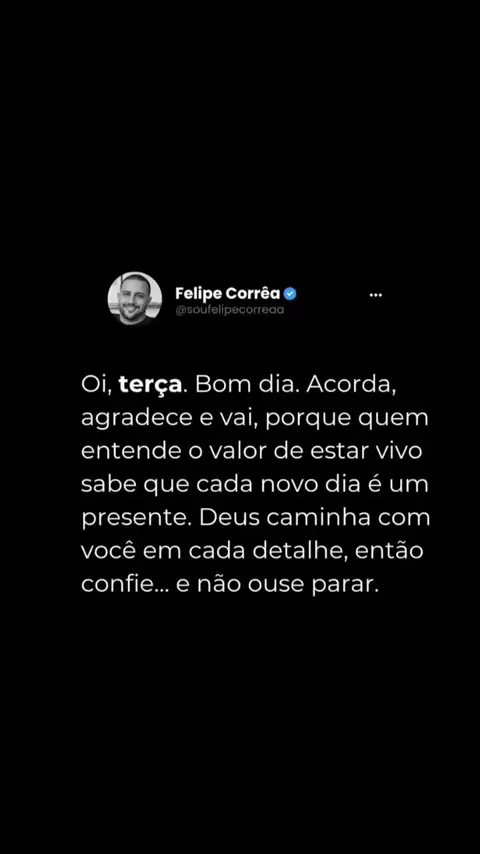Select the bold word terça
The height and width of the screenshot is (854, 480).
pyautogui.click(x=150, y=386)
